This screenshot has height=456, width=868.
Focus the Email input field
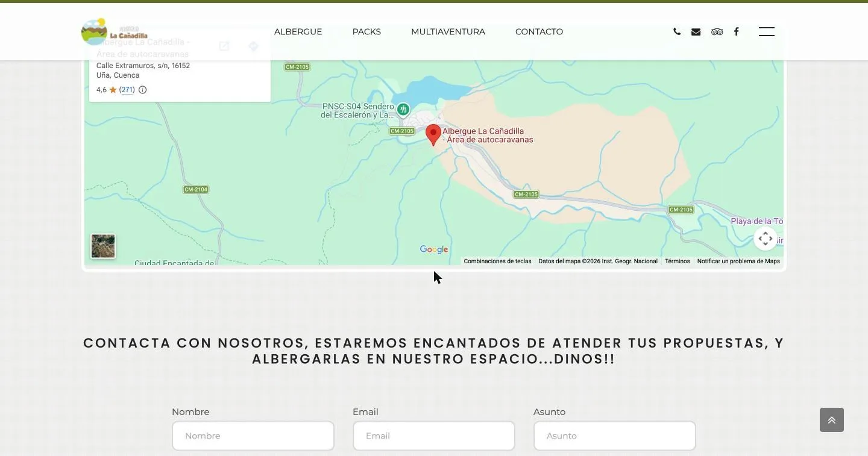(x=434, y=436)
